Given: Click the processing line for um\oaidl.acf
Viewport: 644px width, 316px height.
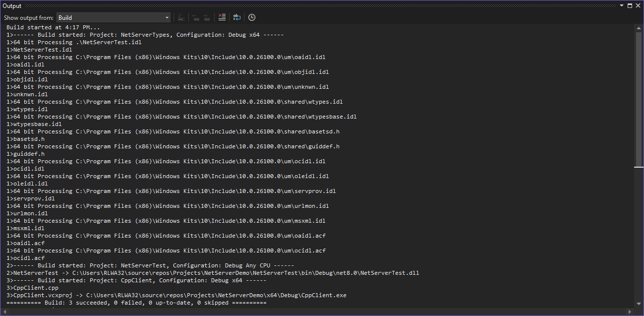Looking at the screenshot, I should tap(166, 236).
